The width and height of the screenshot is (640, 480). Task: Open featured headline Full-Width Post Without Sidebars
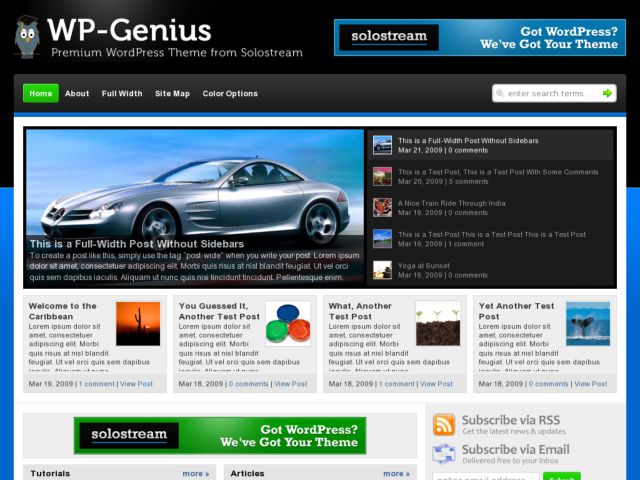137,244
